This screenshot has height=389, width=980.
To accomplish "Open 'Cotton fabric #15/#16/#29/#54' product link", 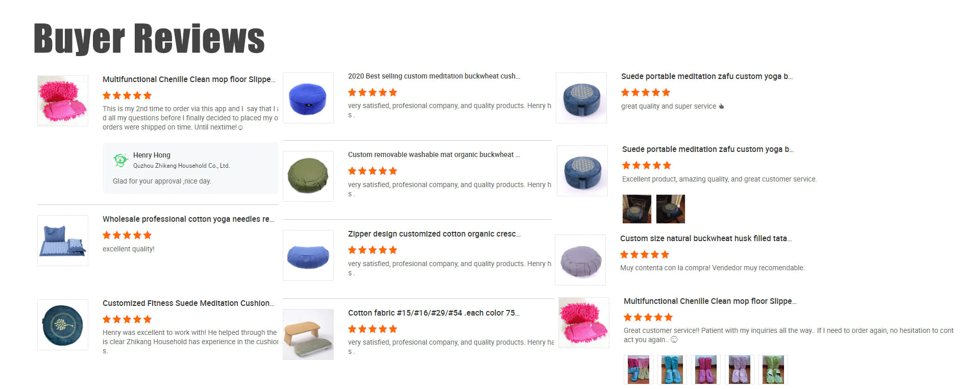I will [434, 313].
